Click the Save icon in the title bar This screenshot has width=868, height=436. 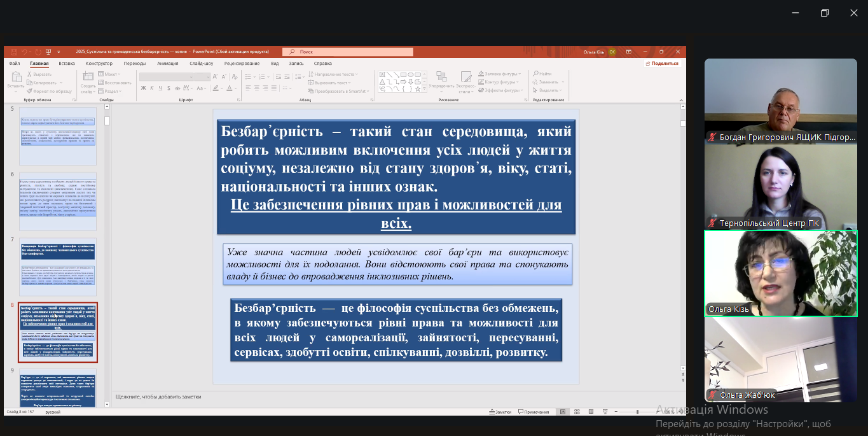13,52
